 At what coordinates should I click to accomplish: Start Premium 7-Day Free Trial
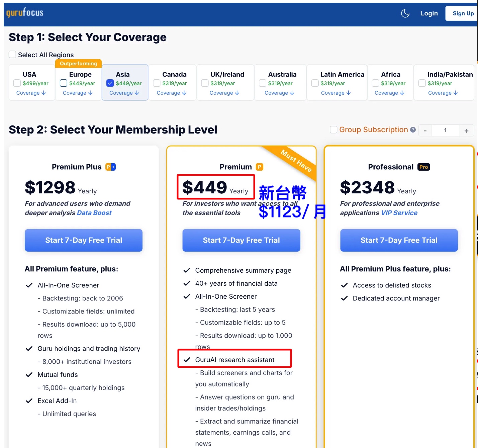tap(241, 240)
